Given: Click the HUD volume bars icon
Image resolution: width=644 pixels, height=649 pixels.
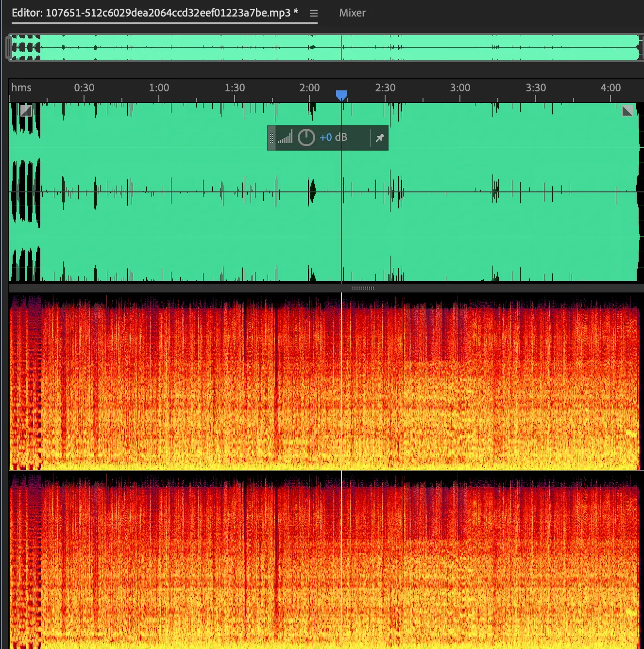Looking at the screenshot, I should click(285, 137).
